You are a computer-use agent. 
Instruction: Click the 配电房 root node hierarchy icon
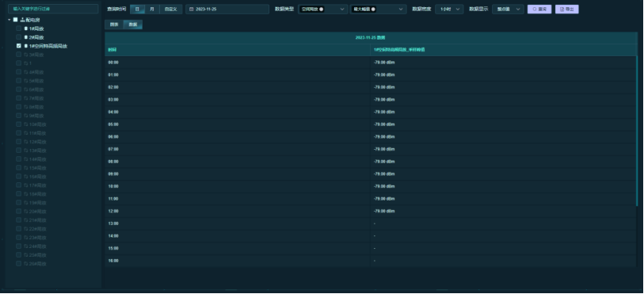[x=23, y=20]
